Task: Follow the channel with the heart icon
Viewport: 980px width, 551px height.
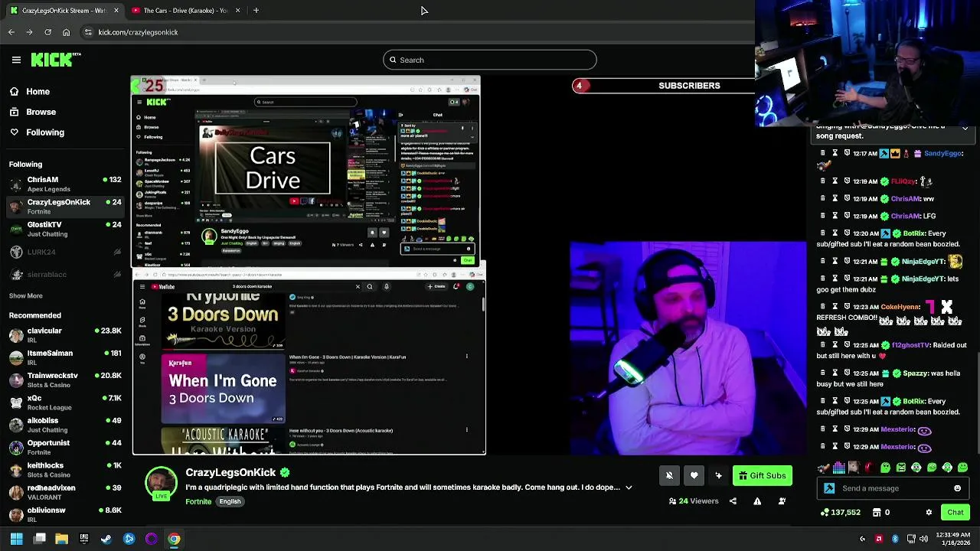Action: pos(694,476)
